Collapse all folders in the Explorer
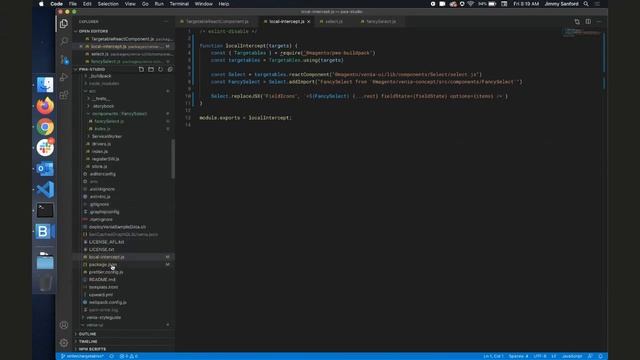Image resolution: width=640 pixels, height=360 pixels. tap(170, 69)
